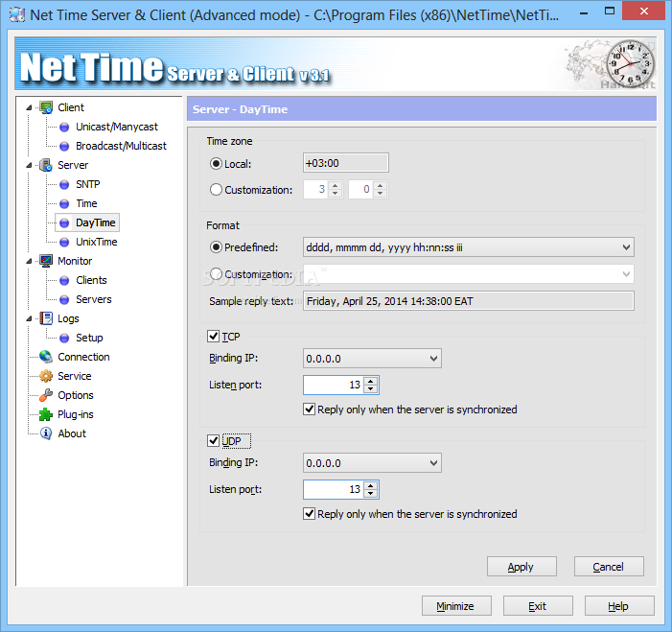Click the Minimize button at bottom

click(456, 606)
